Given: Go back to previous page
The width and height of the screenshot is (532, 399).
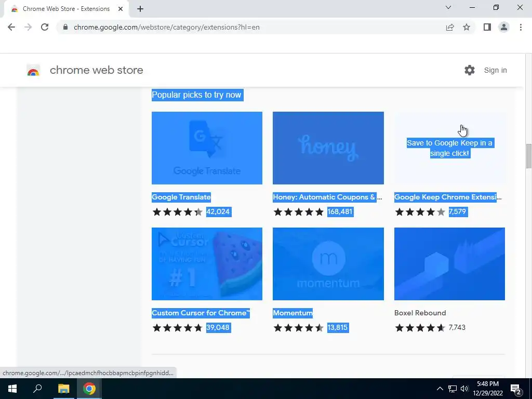Looking at the screenshot, I should pyautogui.click(x=11, y=27).
